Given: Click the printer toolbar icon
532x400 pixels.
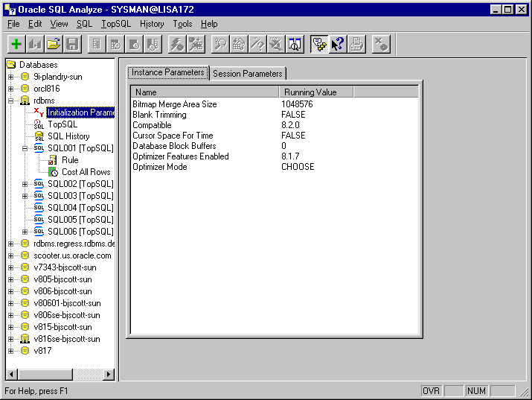Looking at the screenshot, I should pos(356,45).
